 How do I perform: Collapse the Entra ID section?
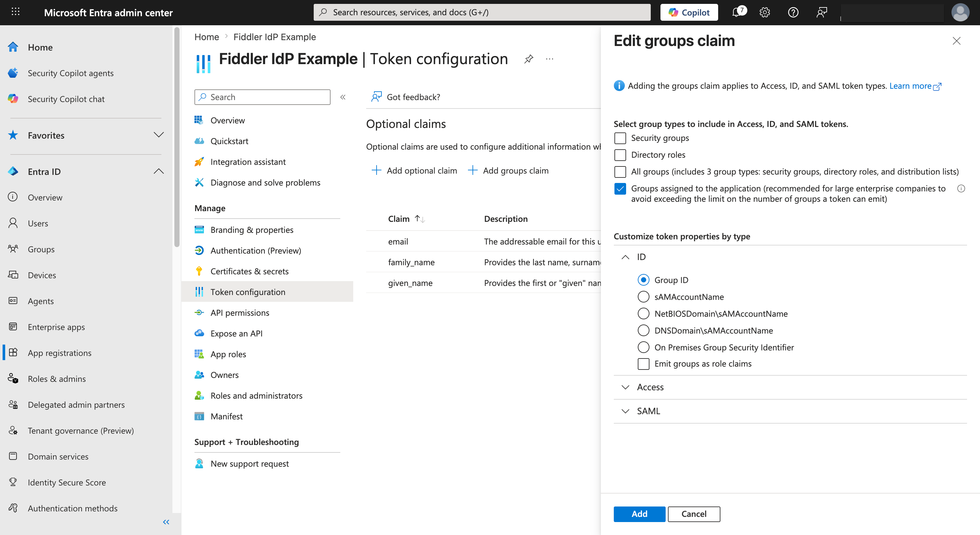[158, 172]
